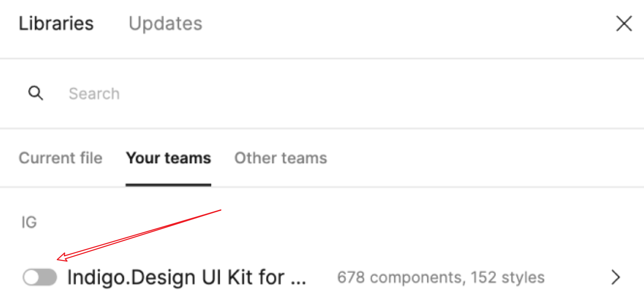Screen dimensions: 644x303
Task: Open library details via right-pointing chevron
Action: pyautogui.click(x=616, y=278)
